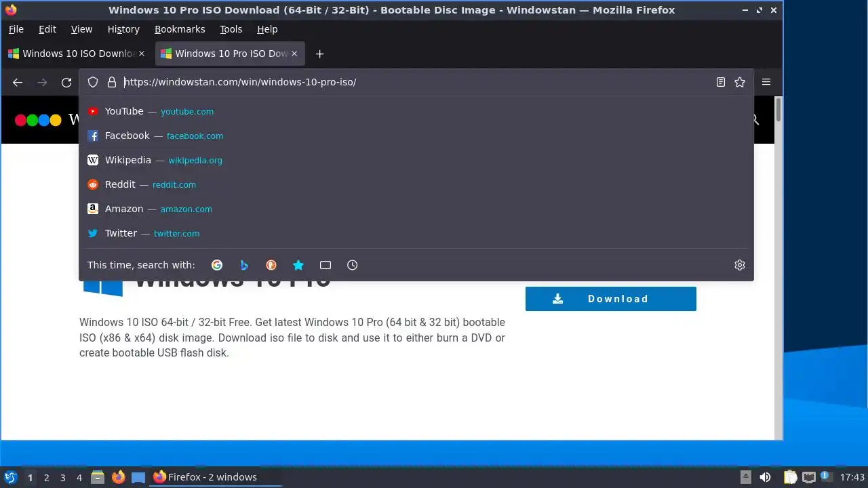
Task: Choose the Facebook suggestion
Action: coord(416,136)
